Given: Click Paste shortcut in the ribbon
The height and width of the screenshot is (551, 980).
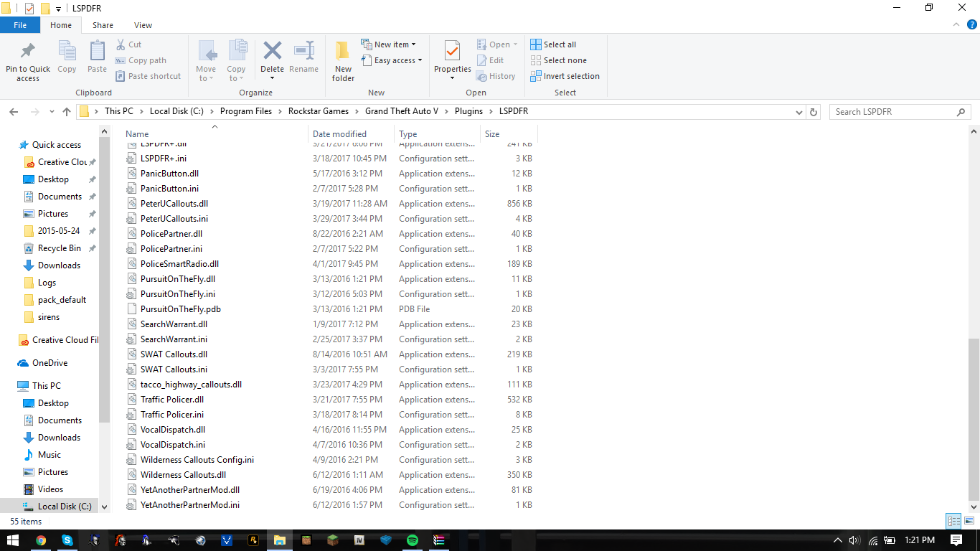Looking at the screenshot, I should 148,76.
